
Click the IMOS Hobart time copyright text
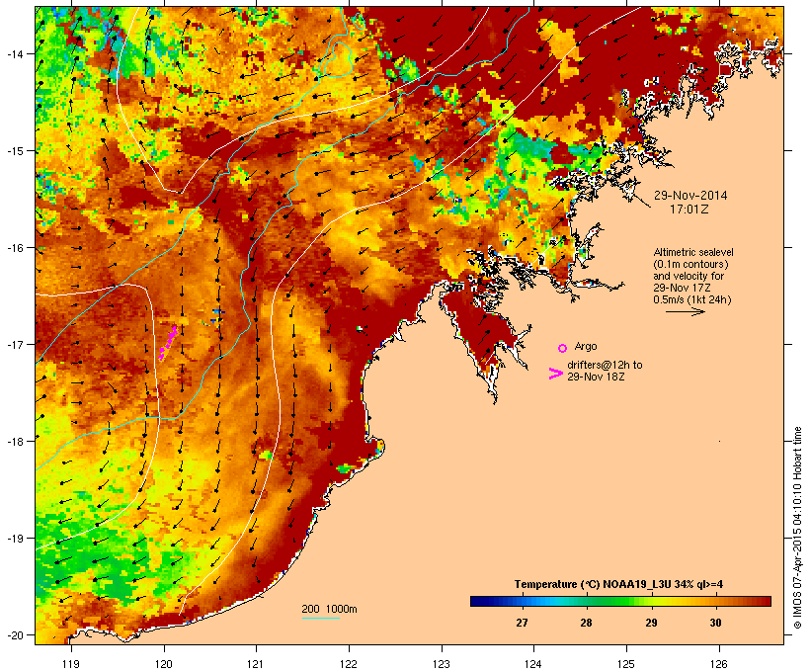click(x=798, y=528)
